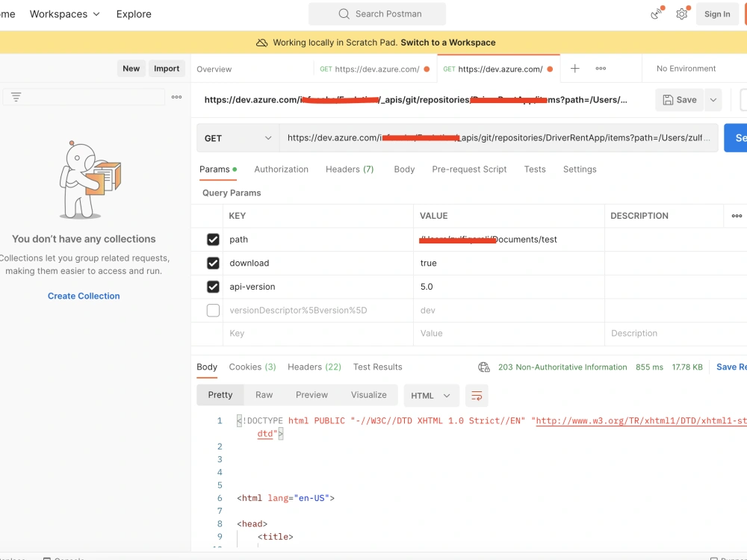
Task: Click the Create Collection link
Action: (x=84, y=296)
